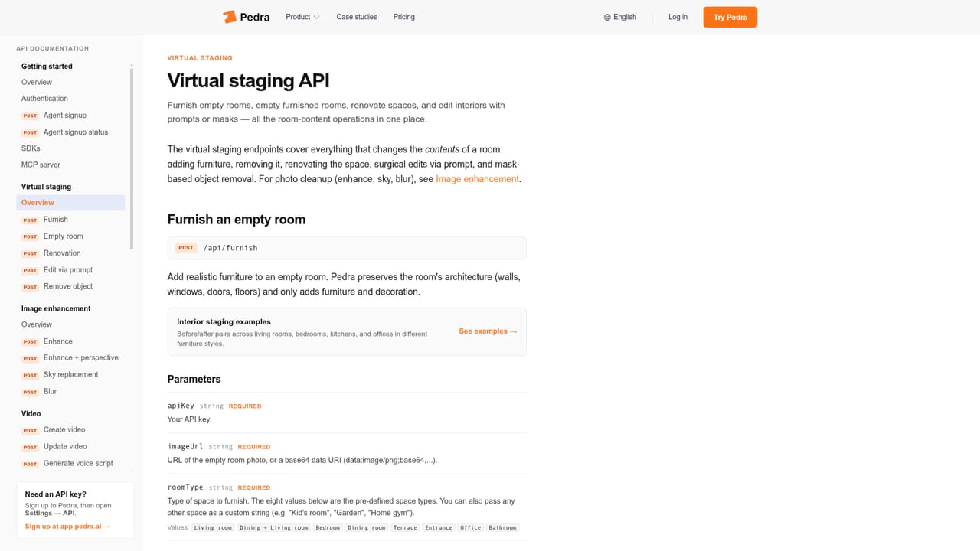The image size is (980, 551).
Task: Click the POST badge beside /api/furnish
Action: (x=185, y=248)
